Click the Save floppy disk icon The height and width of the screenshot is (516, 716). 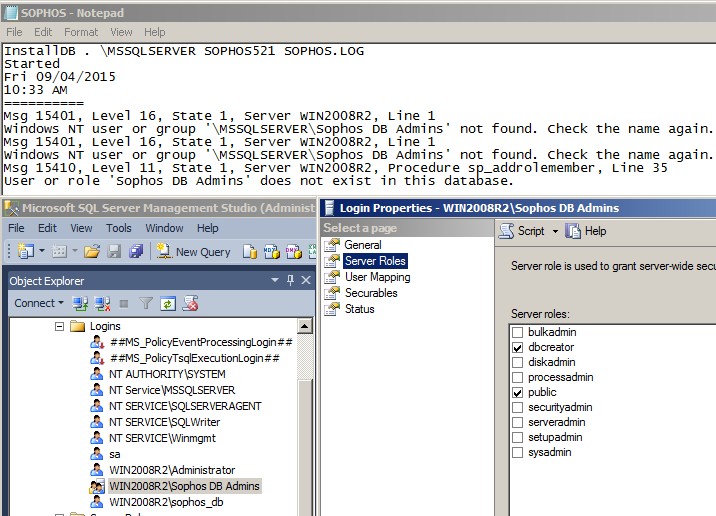[x=114, y=251]
